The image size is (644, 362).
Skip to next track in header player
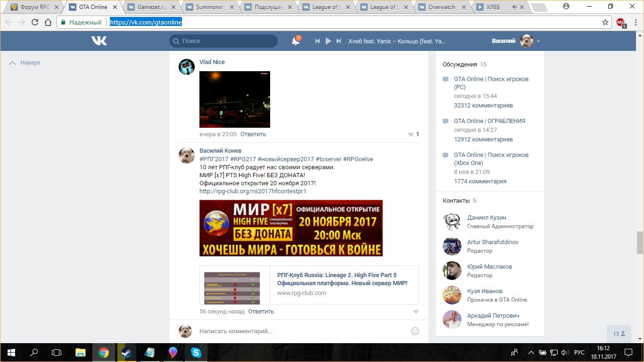[339, 41]
